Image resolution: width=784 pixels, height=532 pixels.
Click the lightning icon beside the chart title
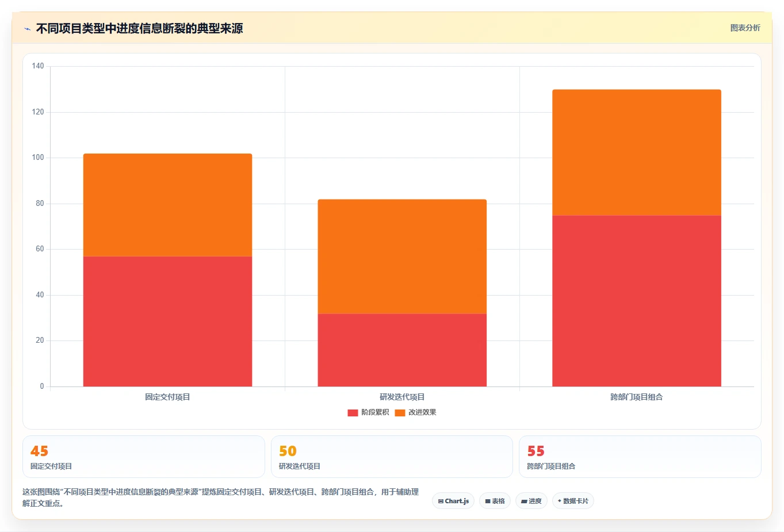(27, 29)
